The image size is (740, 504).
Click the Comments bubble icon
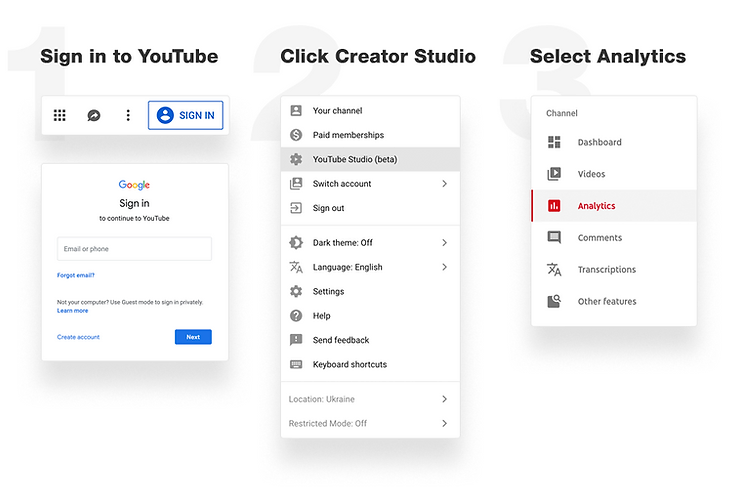[554, 237]
